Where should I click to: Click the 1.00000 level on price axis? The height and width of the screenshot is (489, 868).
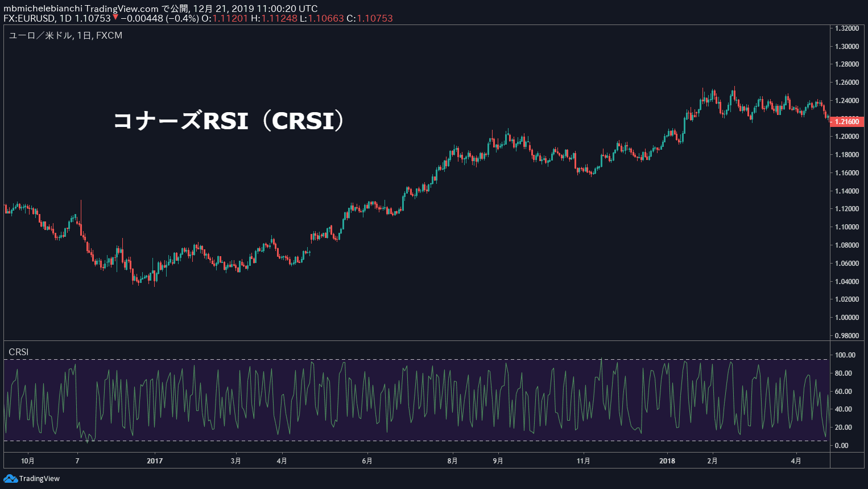pos(846,318)
